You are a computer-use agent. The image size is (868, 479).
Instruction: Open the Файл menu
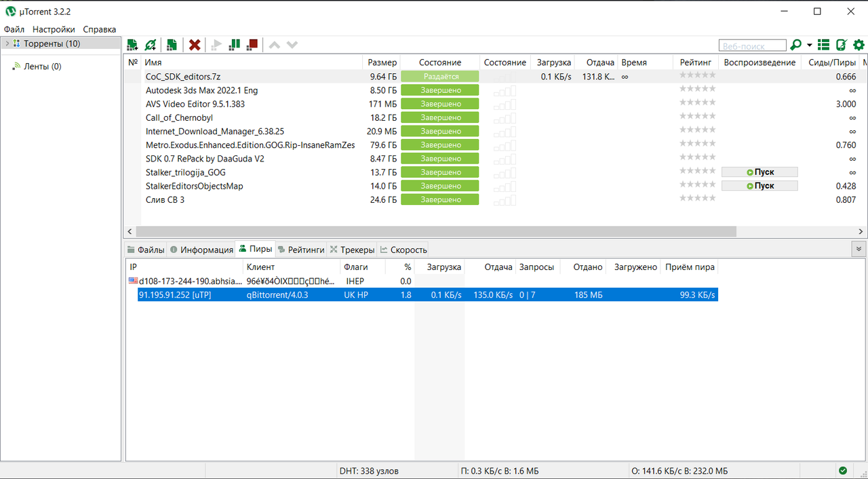coord(14,29)
